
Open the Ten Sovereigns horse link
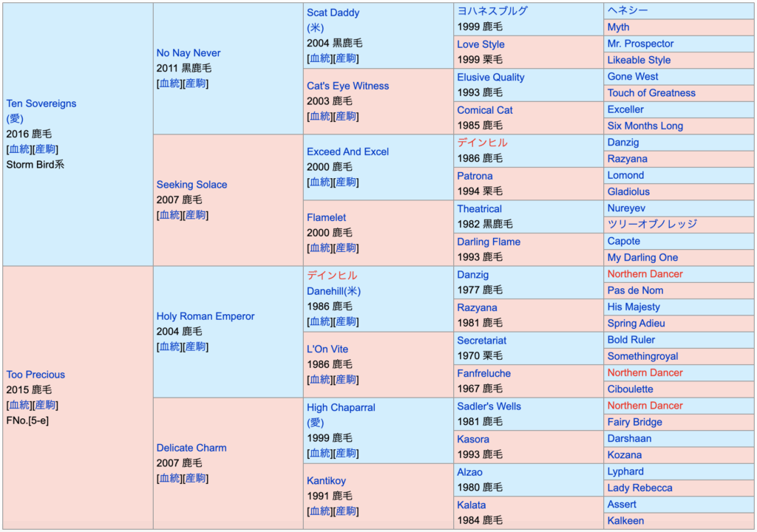coord(41,103)
